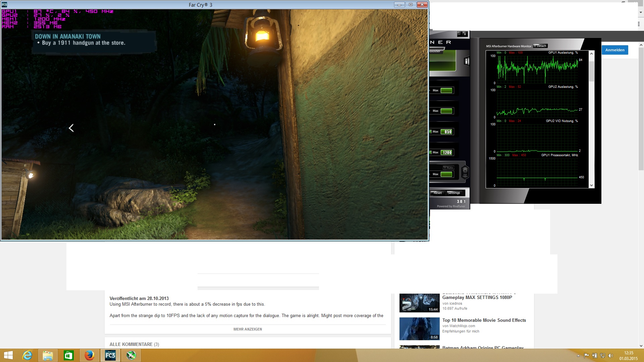Click the first Max value field
Screen dimensions: 644x362
click(x=446, y=90)
